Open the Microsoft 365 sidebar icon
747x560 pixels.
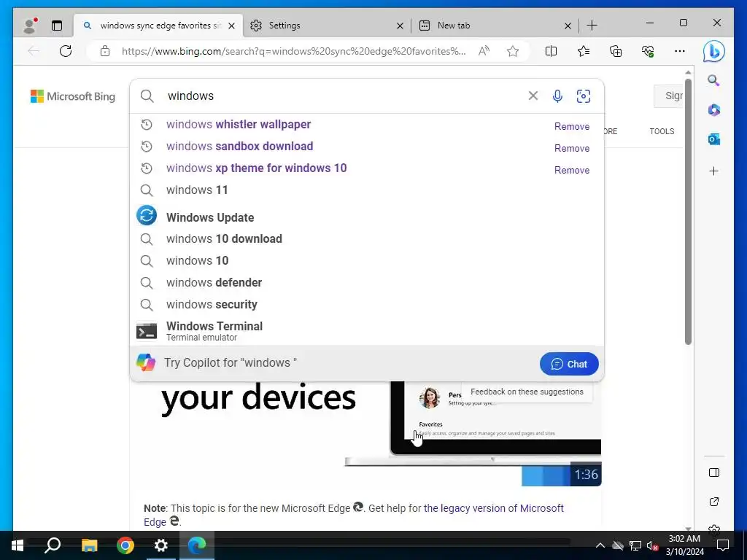[x=713, y=110]
